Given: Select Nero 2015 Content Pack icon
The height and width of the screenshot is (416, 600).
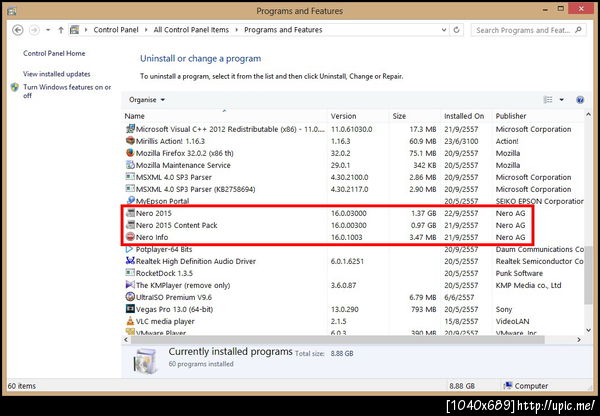Looking at the screenshot, I should pyautogui.click(x=130, y=225).
